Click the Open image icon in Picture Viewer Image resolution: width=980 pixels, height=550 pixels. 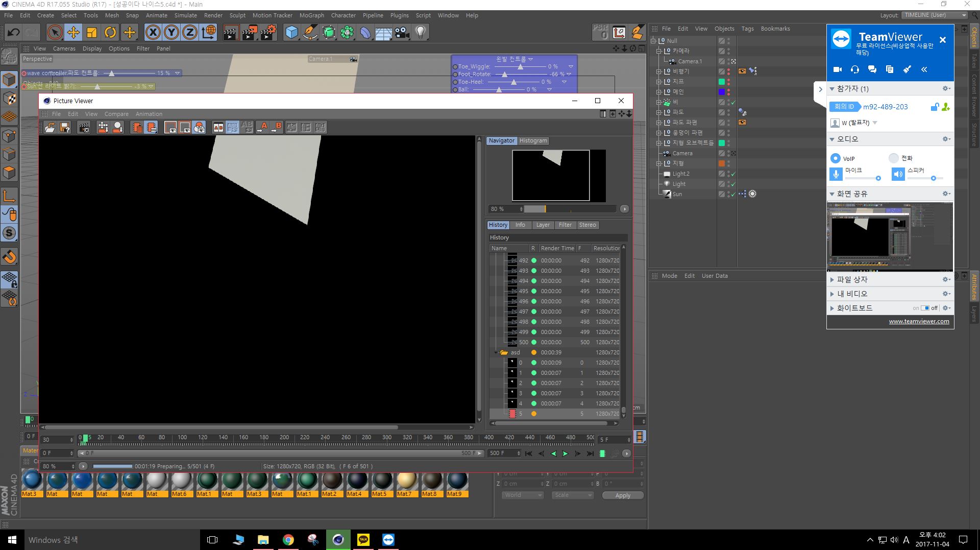[50, 128]
